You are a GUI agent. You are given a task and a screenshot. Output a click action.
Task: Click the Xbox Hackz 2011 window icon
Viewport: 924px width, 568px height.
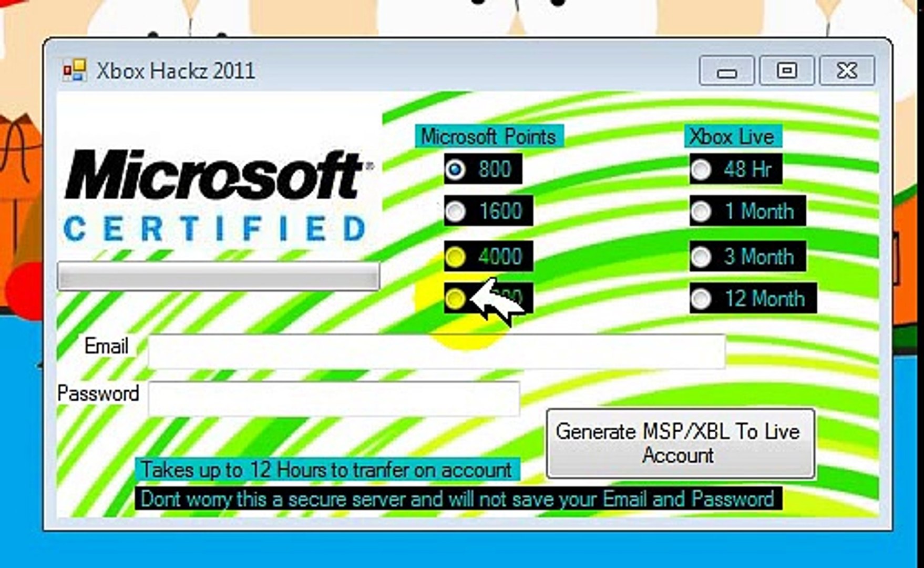[75, 70]
